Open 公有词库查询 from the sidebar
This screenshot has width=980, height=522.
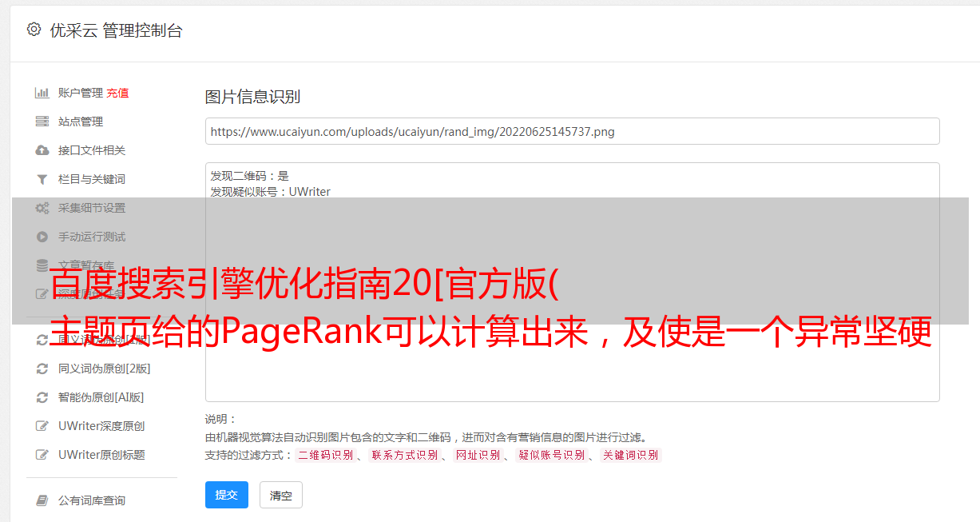pyautogui.click(x=92, y=500)
